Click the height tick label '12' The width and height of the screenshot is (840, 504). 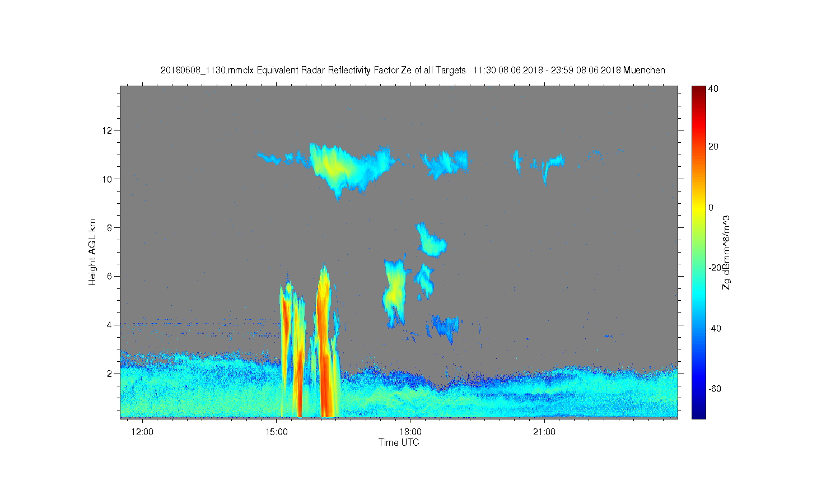[x=109, y=130]
